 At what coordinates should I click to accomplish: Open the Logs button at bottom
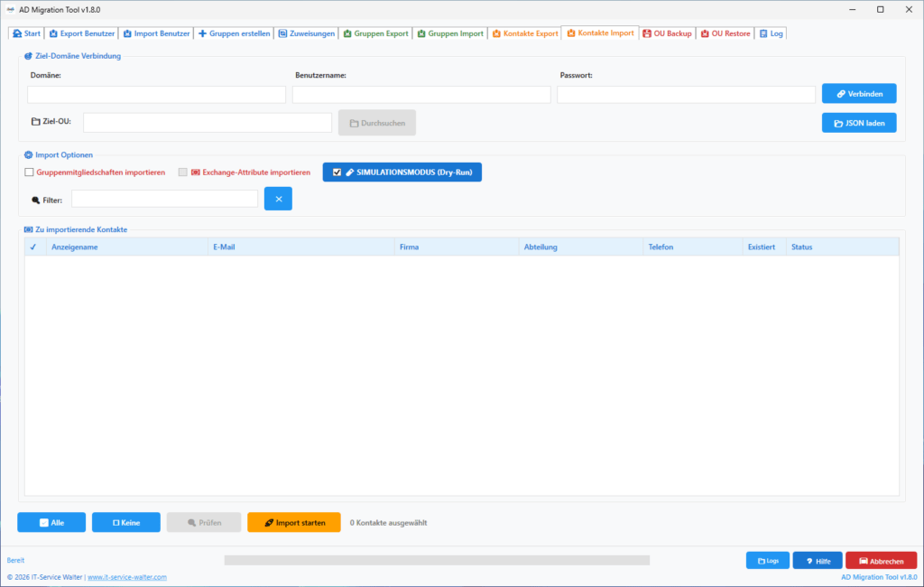point(768,561)
